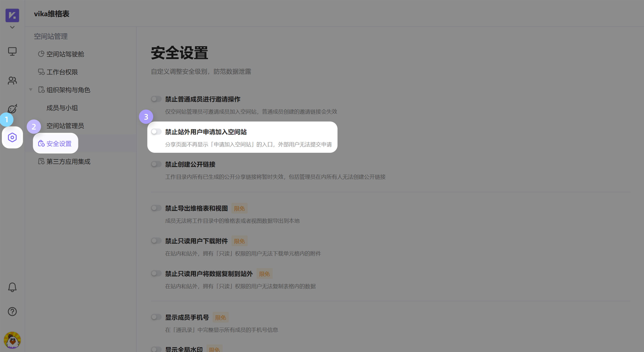Click the 限免 badge next to 禁止导出维格表和视图
The width and height of the screenshot is (644, 352).
(x=239, y=208)
